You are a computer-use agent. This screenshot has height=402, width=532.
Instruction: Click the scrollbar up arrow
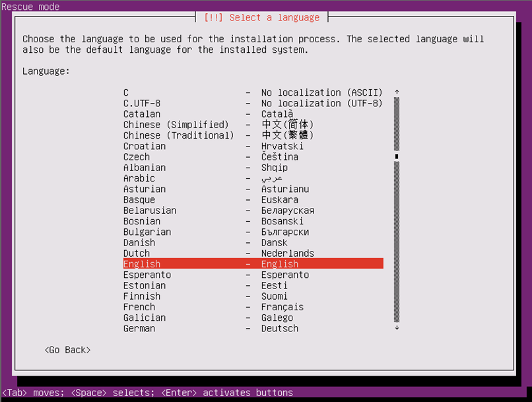(397, 92)
